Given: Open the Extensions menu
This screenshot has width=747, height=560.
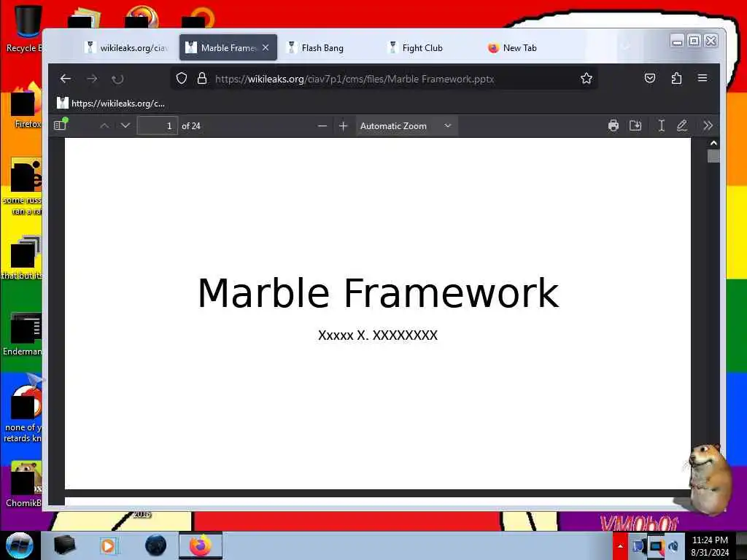Looking at the screenshot, I should (x=676, y=78).
